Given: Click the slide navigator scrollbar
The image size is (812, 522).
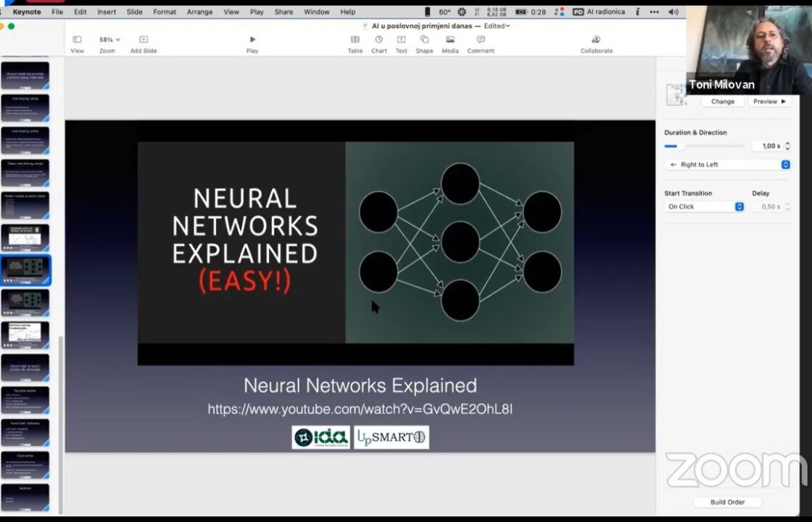Looking at the screenshot, I should pos(61,425).
